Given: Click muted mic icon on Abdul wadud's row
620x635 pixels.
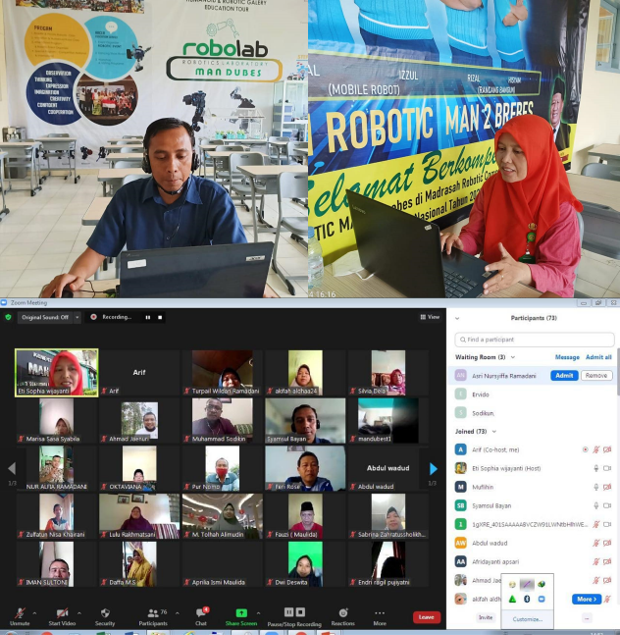Looking at the screenshot, I should point(596,543).
